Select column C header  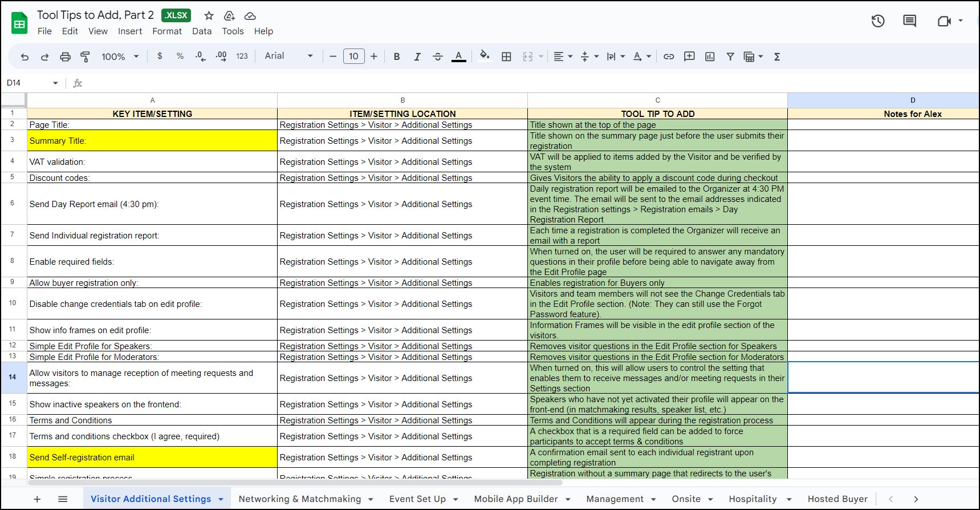[657, 100]
